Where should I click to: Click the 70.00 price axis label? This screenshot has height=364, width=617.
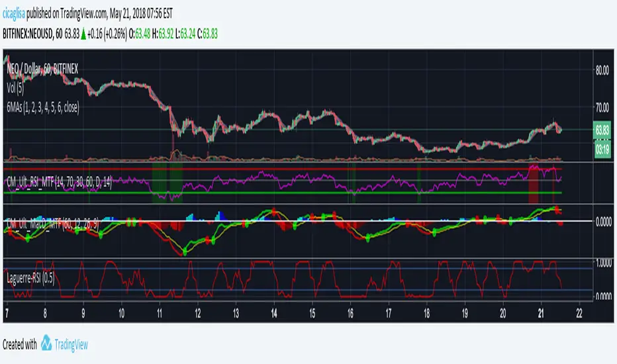coord(602,107)
